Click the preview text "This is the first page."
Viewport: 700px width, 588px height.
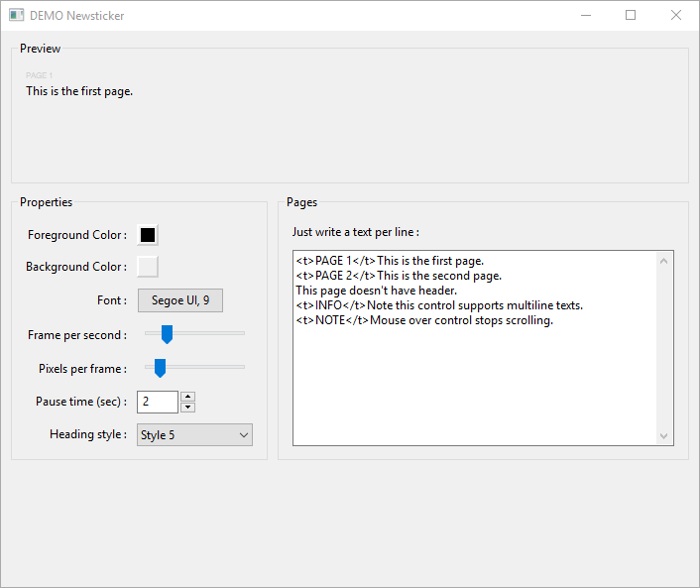[x=79, y=91]
